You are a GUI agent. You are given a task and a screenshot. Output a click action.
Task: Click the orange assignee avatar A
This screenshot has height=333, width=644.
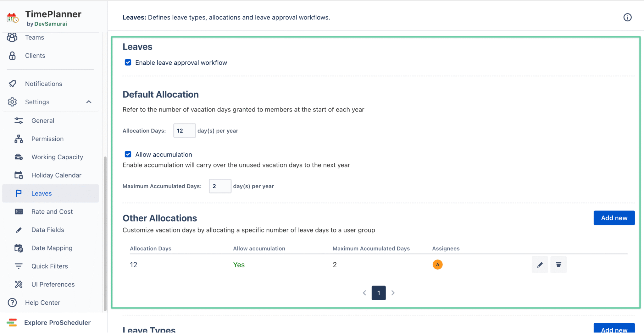pyautogui.click(x=437, y=265)
